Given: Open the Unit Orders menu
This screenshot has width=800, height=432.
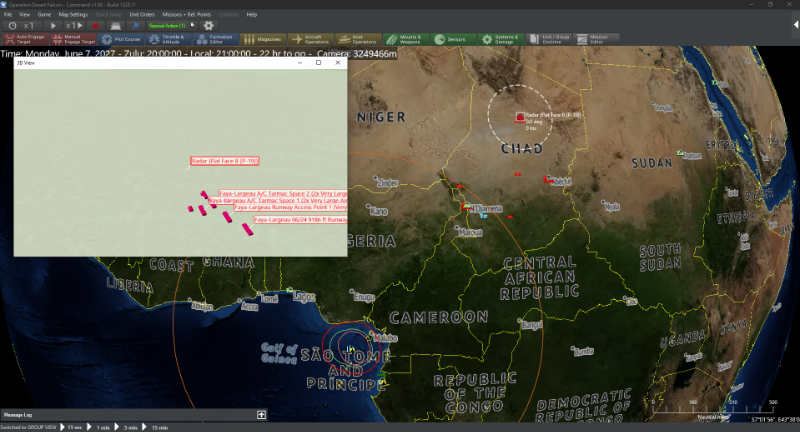Looking at the screenshot, I should [x=142, y=14].
